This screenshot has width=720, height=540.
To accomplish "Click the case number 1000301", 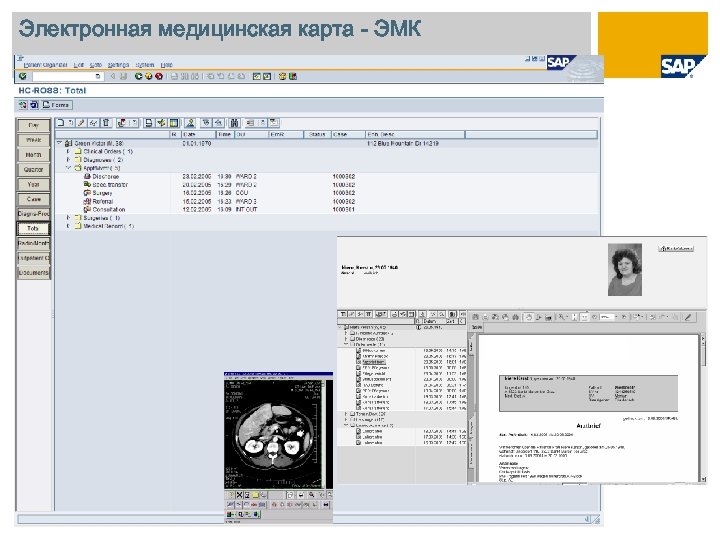I will pos(344,209).
